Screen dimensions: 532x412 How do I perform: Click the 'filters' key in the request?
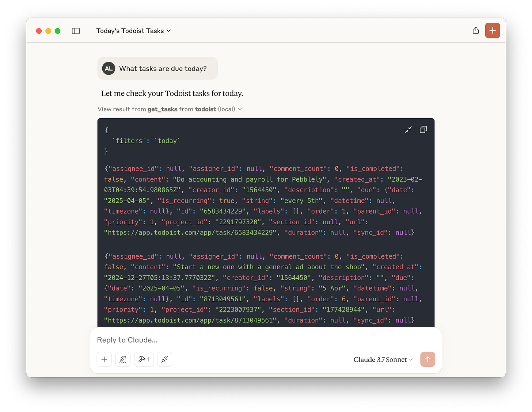[129, 141]
